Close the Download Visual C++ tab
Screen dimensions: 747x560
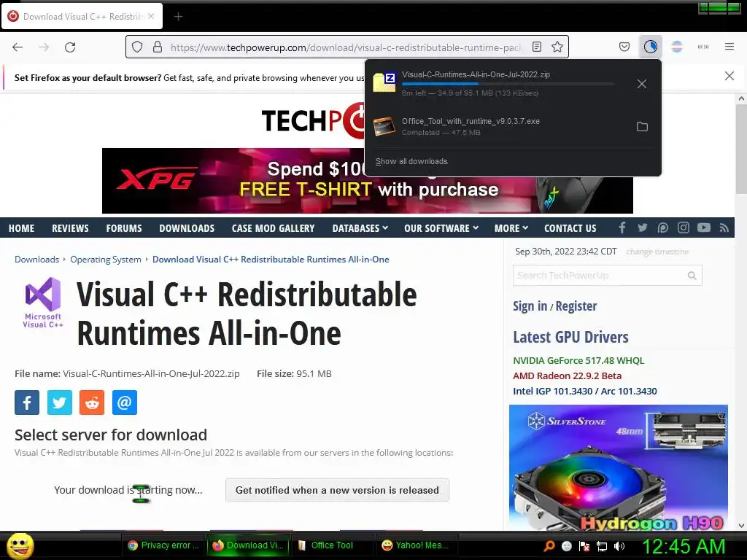click(151, 16)
